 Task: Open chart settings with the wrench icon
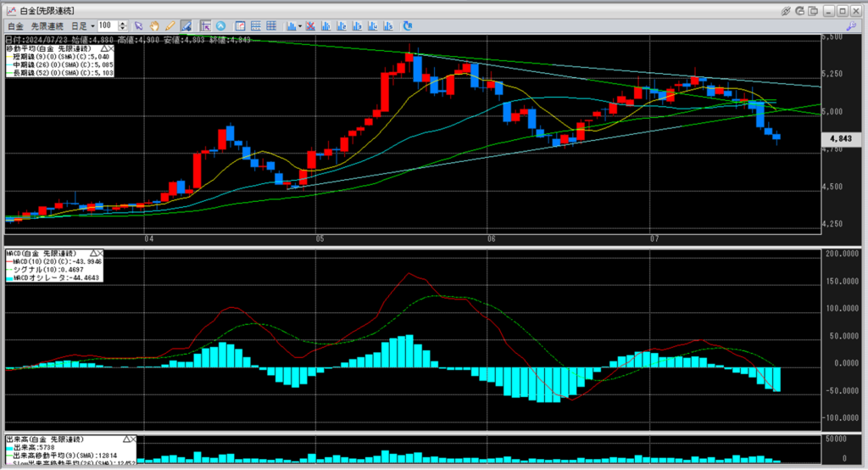point(850,26)
